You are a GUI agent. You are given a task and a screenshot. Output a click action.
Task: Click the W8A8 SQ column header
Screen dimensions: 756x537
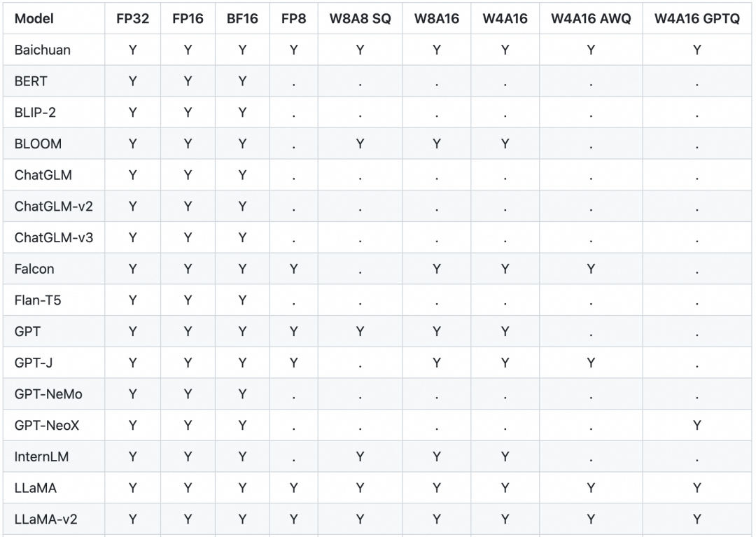point(360,19)
